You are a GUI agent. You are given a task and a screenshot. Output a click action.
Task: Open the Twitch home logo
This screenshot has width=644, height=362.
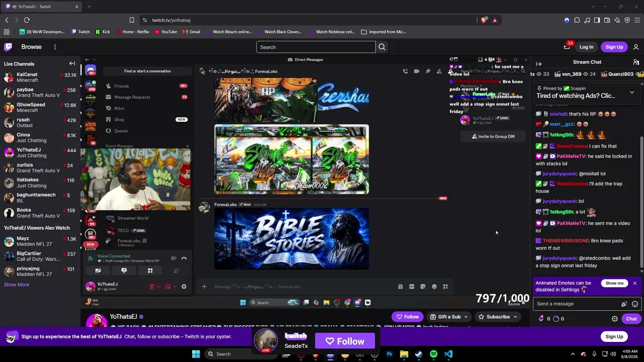8,47
